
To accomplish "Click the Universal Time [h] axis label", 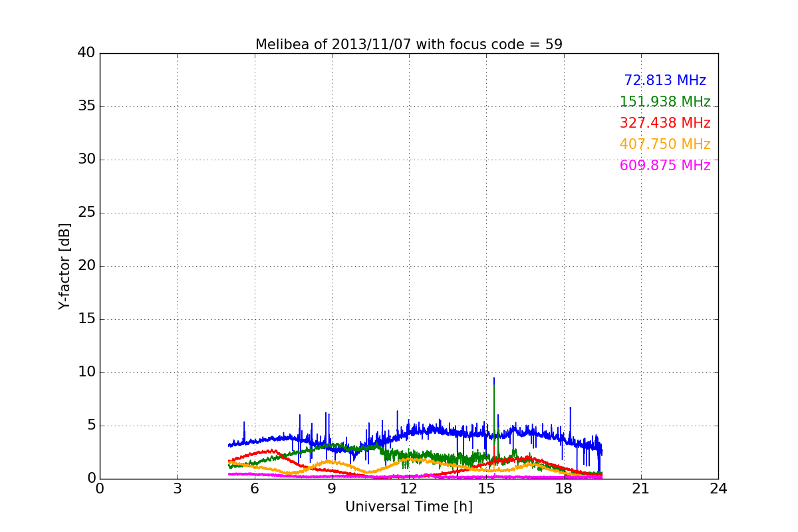I will coord(409,507).
